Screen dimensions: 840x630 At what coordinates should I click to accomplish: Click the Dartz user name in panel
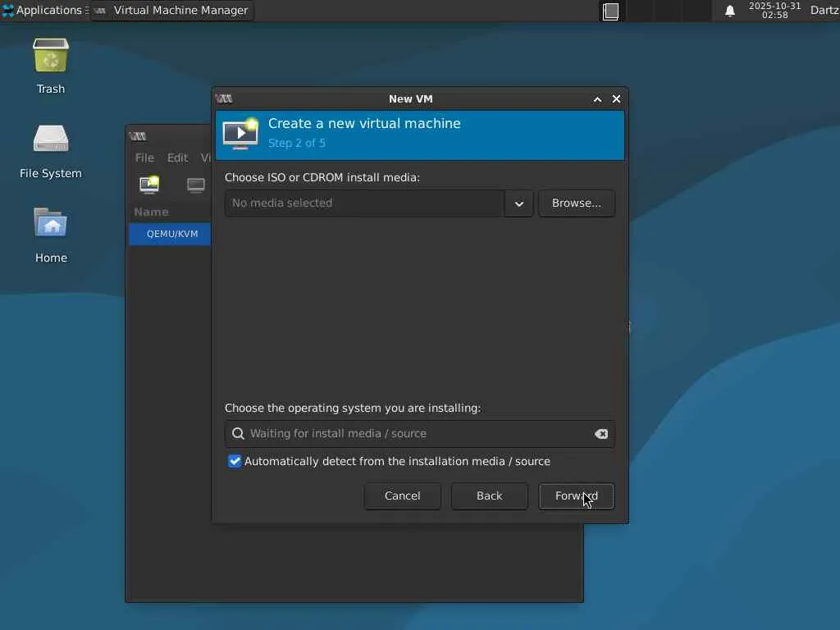tap(824, 10)
